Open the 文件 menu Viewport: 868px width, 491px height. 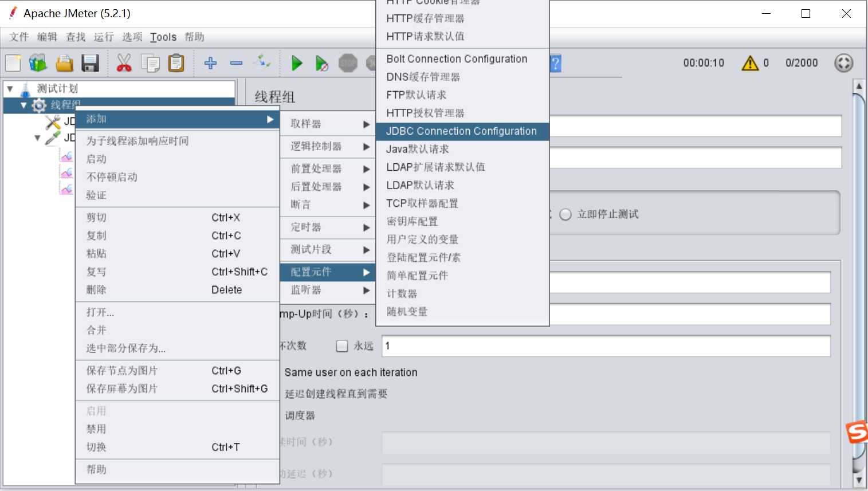tap(19, 37)
